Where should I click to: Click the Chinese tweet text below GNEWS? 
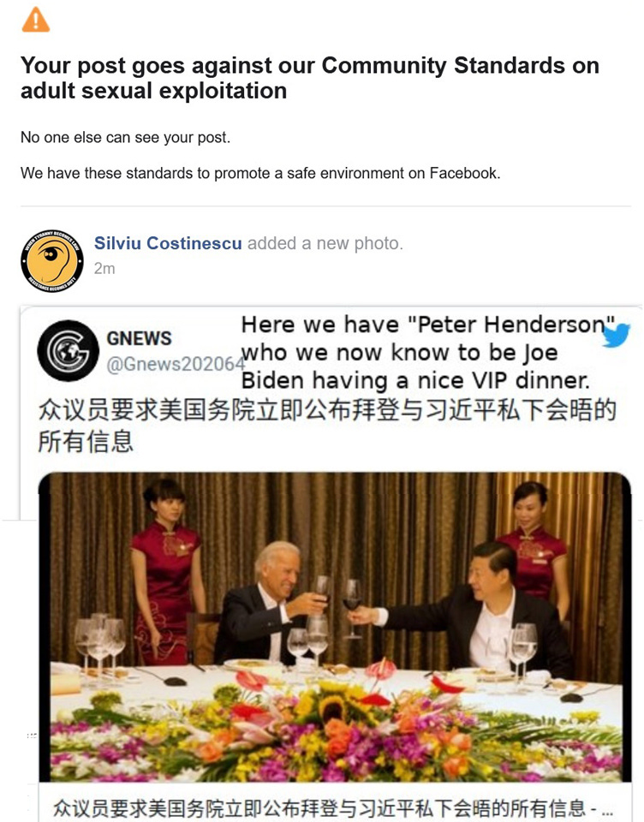(x=327, y=426)
